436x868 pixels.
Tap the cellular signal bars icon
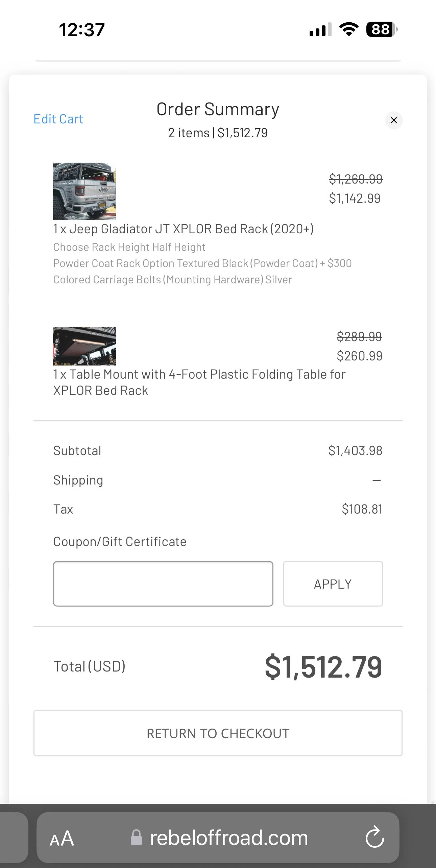(320, 29)
